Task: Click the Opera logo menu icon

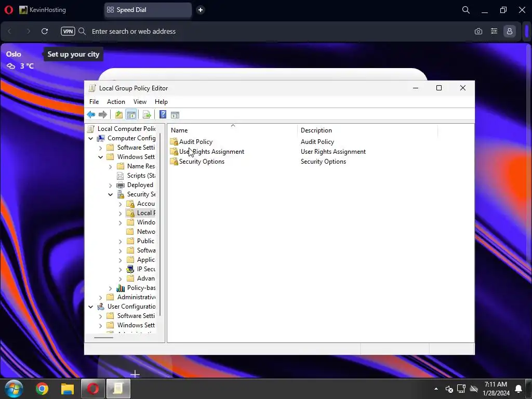Action: click(x=9, y=10)
